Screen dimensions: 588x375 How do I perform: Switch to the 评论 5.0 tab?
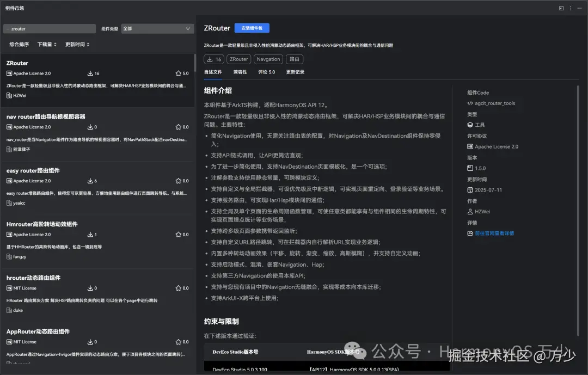tap(267, 72)
